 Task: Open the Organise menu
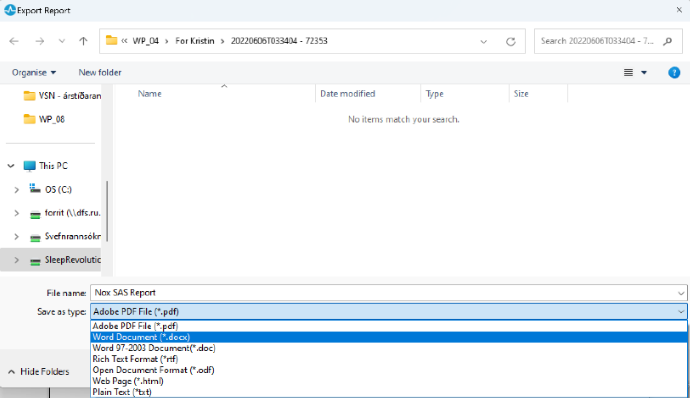(34, 73)
